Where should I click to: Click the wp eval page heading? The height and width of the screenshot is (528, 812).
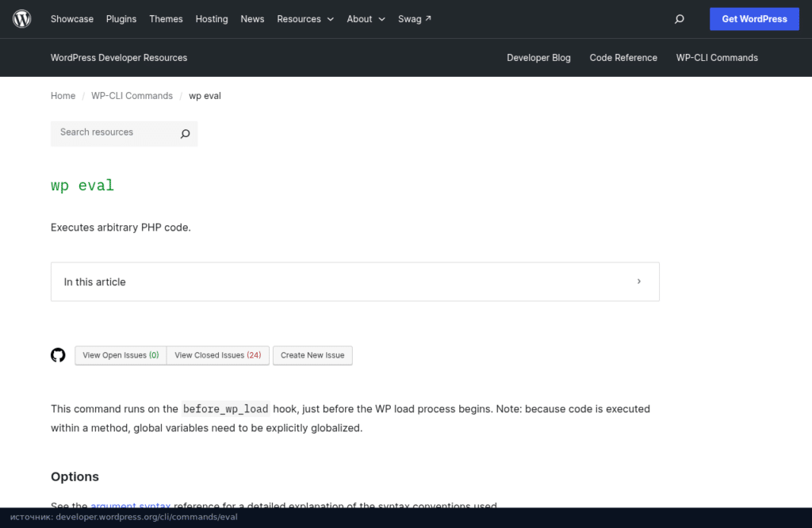pyautogui.click(x=82, y=186)
